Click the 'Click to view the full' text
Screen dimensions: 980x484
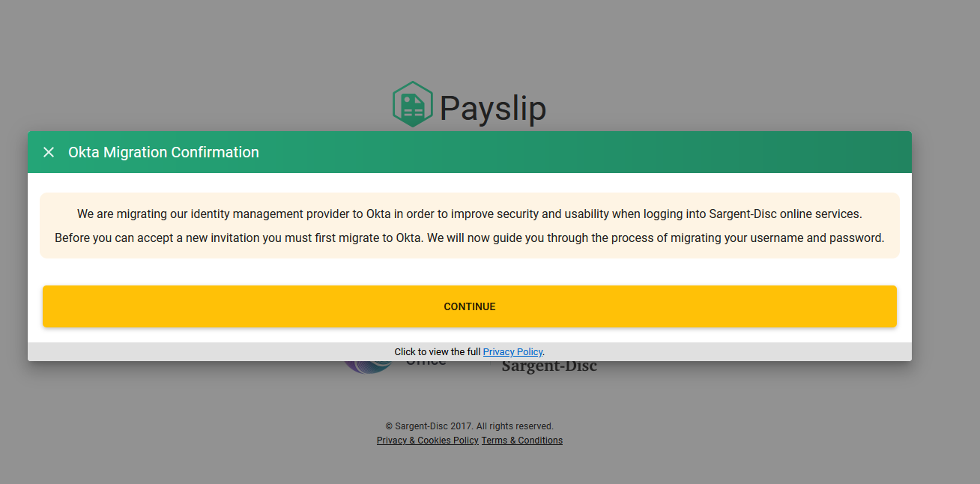[x=438, y=352]
